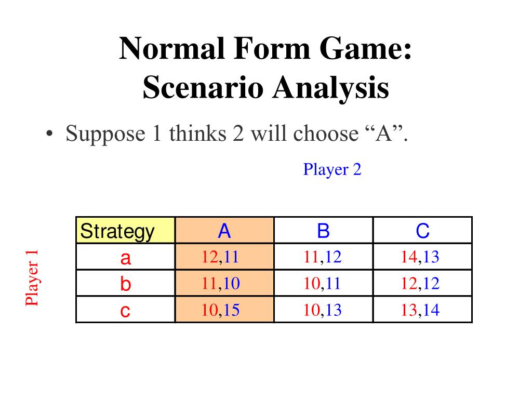Screen dimensions: 532x399
Task: Click the 13,14 payoff cell
Action: point(422,310)
